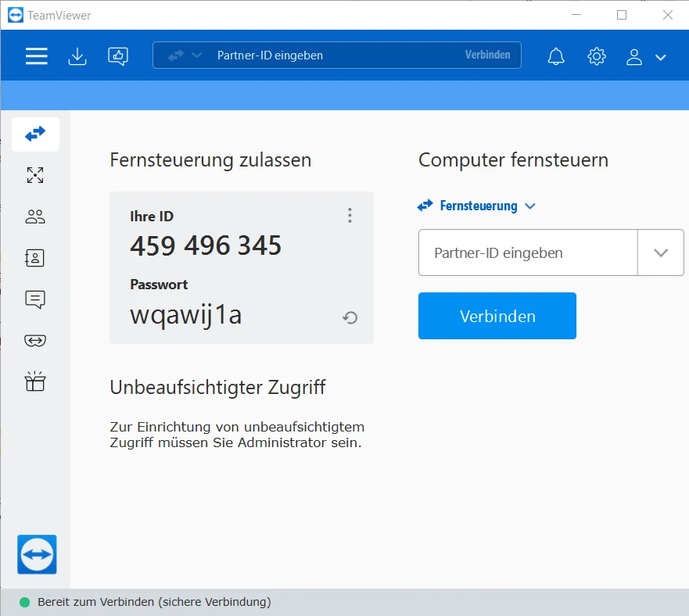Click the green status indicator dot
Image resolution: width=689 pixels, height=616 pixels.
click(x=24, y=602)
